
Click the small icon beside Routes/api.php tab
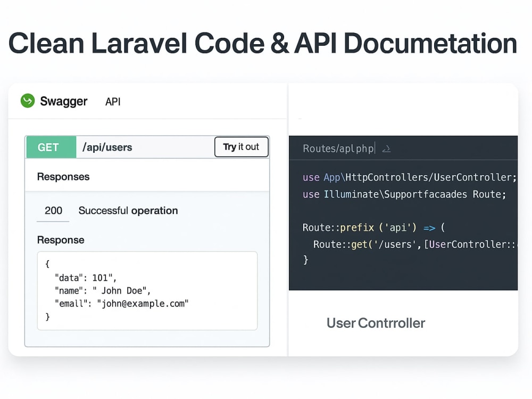pyautogui.click(x=386, y=148)
